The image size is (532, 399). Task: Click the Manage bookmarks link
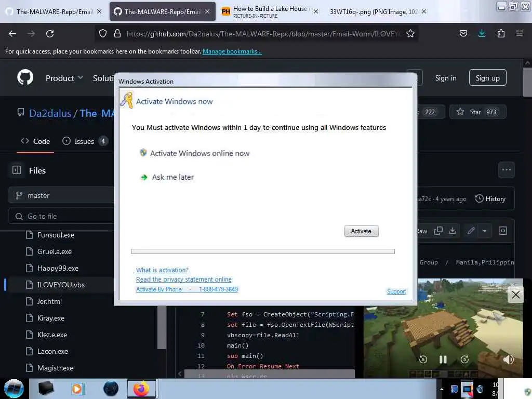click(232, 51)
